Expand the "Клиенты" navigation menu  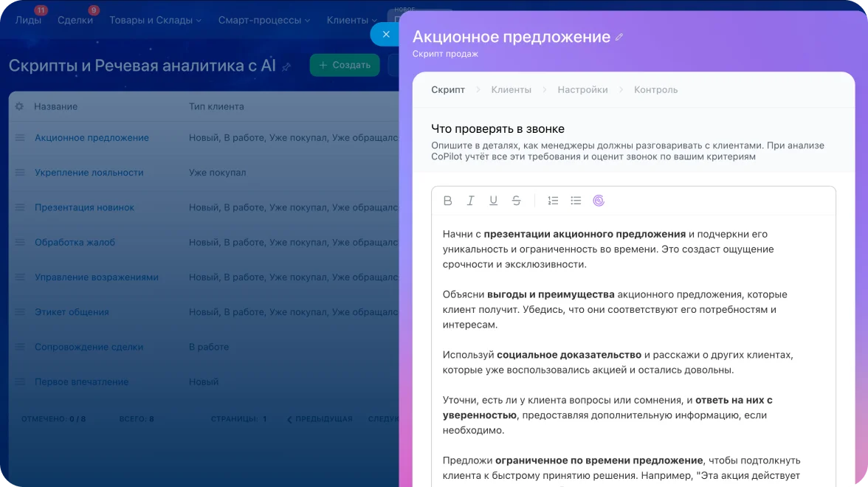pos(351,21)
